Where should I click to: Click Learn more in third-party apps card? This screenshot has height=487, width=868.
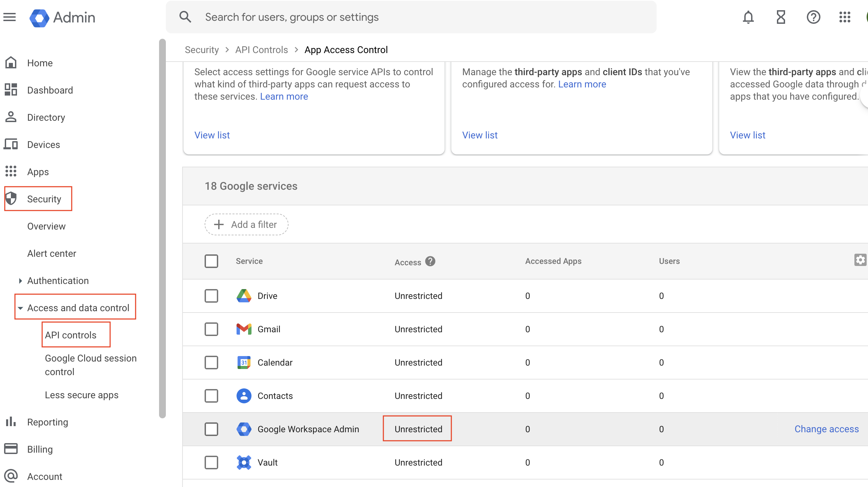pyautogui.click(x=582, y=84)
